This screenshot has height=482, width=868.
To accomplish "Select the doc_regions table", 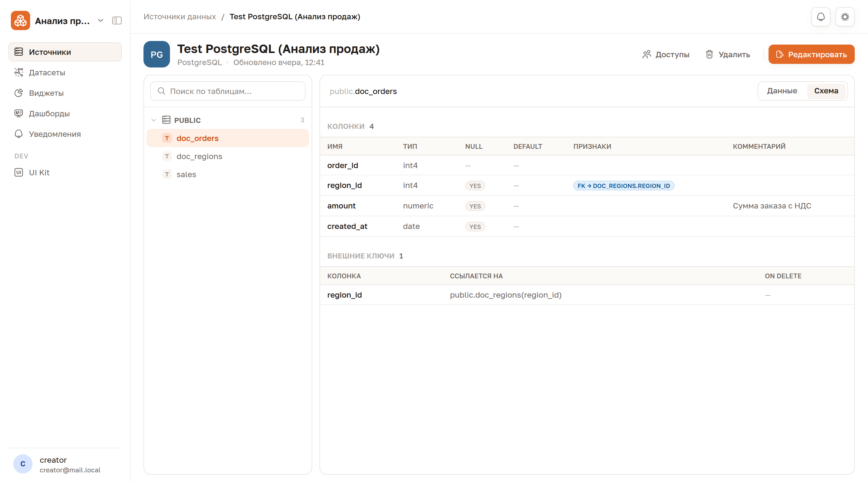I will pos(228,156).
